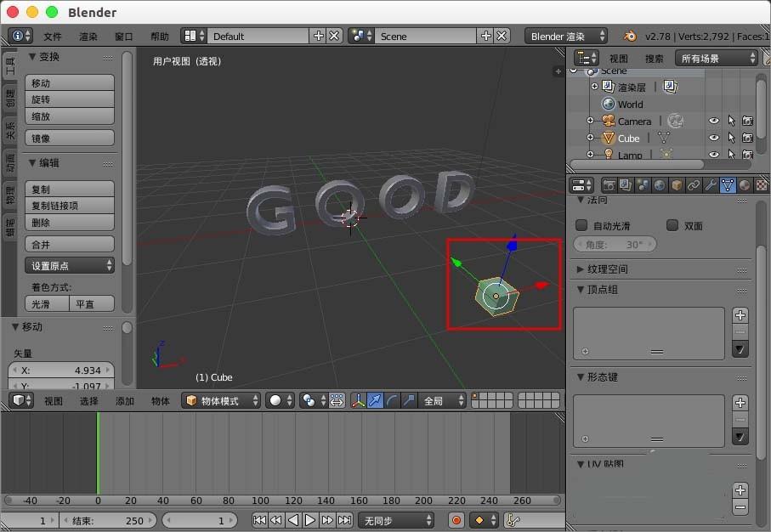Click the X vector input field

[x=61, y=370]
